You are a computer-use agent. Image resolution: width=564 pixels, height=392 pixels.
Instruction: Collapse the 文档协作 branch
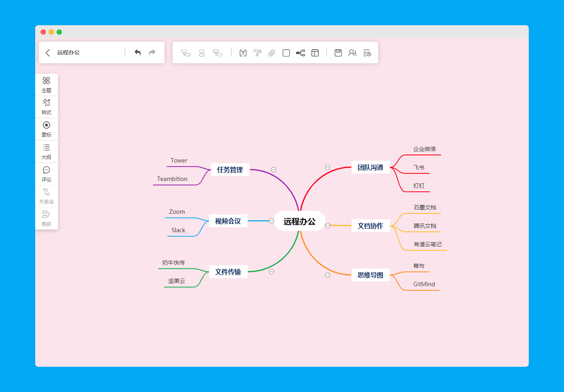point(328,225)
